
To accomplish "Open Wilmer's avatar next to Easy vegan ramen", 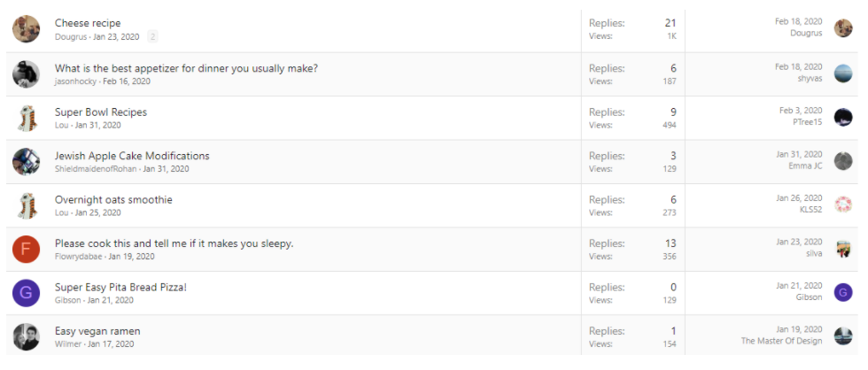I will tap(26, 337).
